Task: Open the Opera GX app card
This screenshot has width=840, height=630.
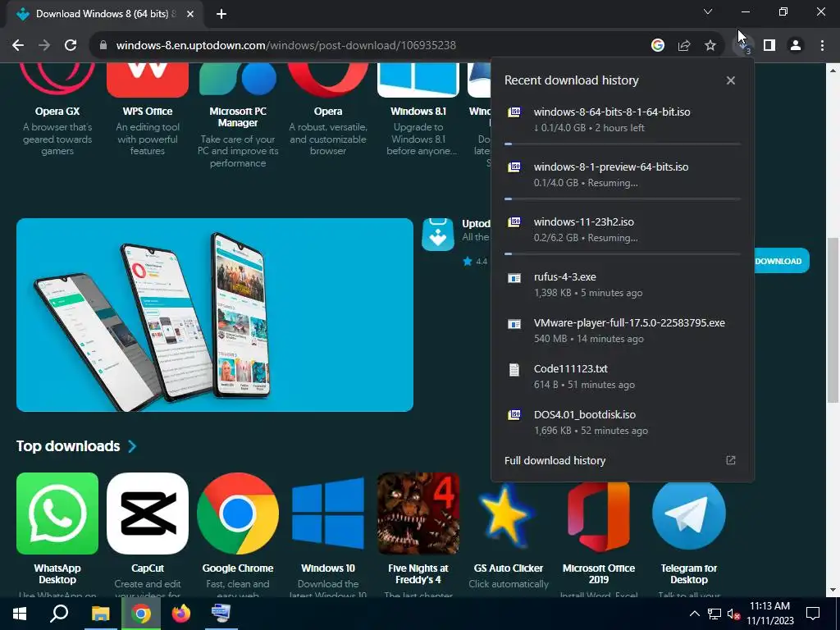Action: pos(57,110)
